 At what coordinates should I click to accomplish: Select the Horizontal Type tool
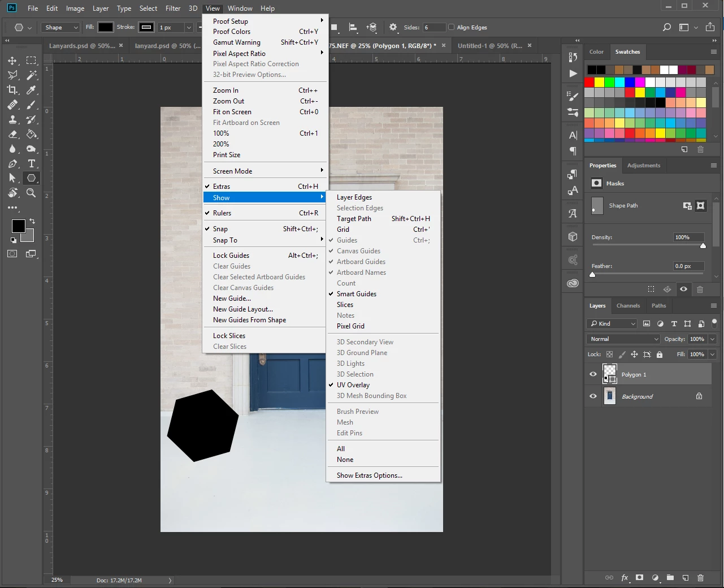point(31,163)
